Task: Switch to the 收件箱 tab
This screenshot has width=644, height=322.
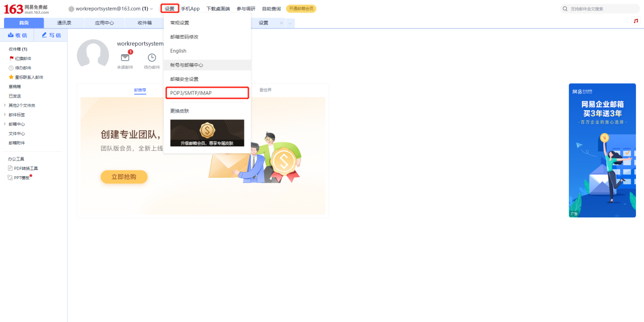Action: [x=144, y=23]
